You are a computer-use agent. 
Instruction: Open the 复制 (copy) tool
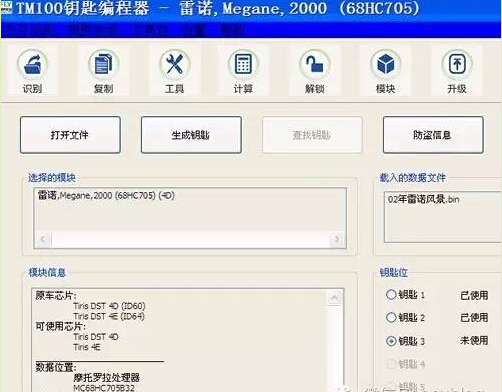103,71
